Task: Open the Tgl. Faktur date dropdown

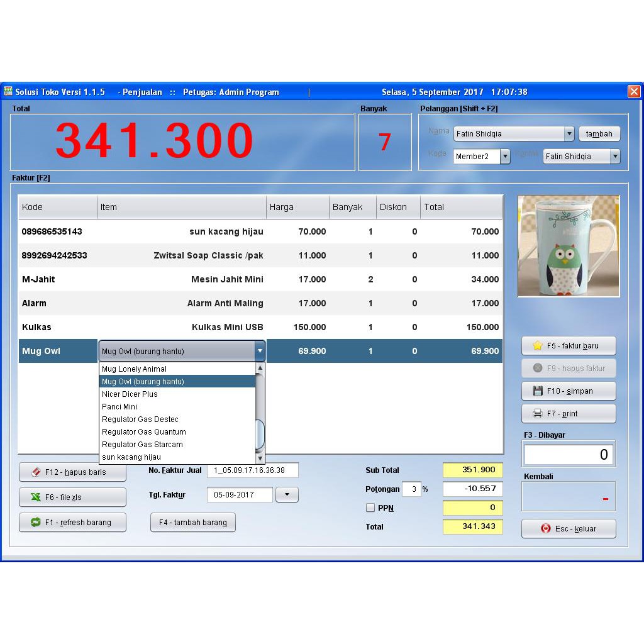Action: (287, 494)
